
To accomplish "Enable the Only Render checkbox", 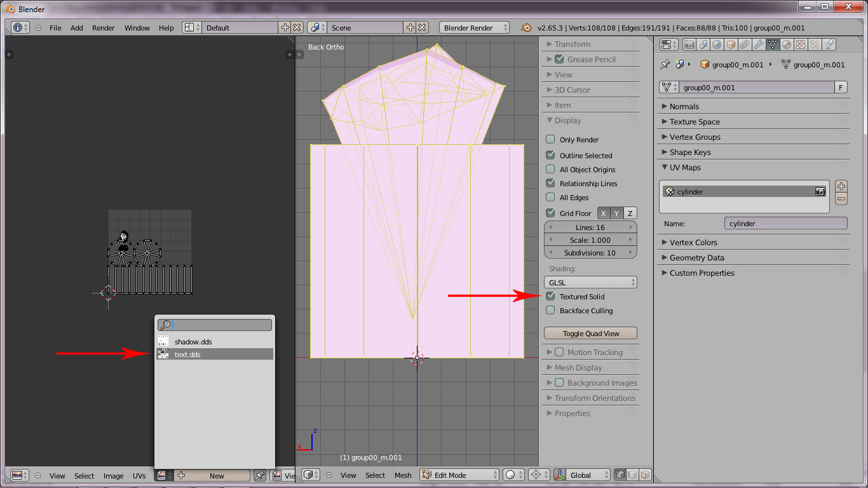I will pos(551,140).
